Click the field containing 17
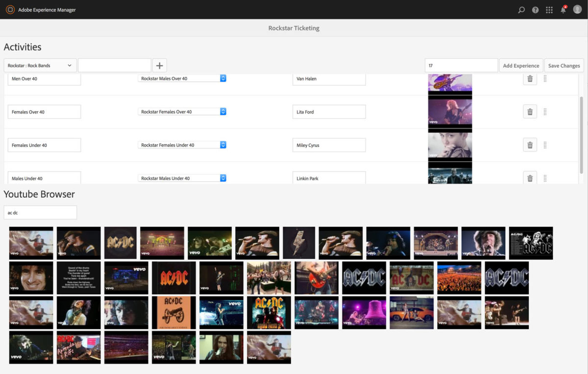588x374 pixels. pyautogui.click(x=461, y=66)
